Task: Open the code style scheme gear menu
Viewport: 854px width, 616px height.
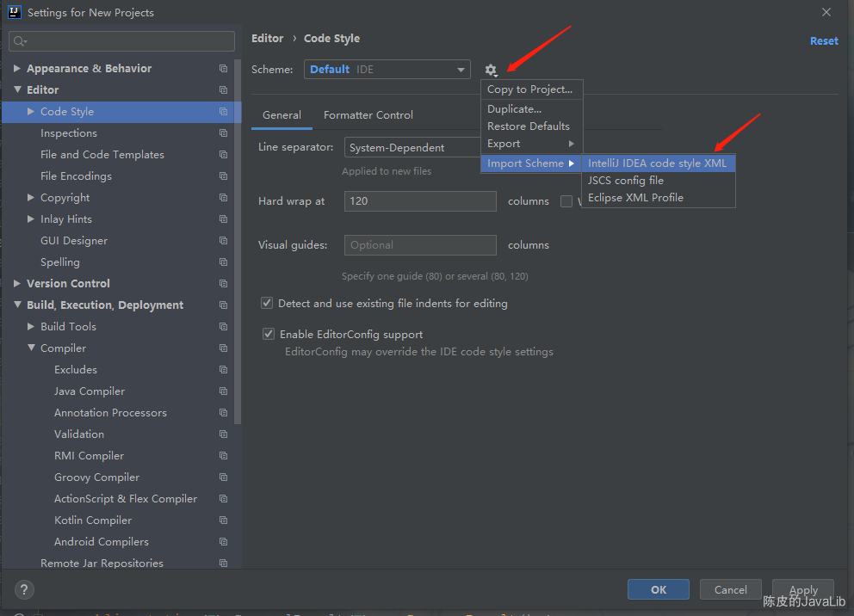Action: (x=491, y=70)
